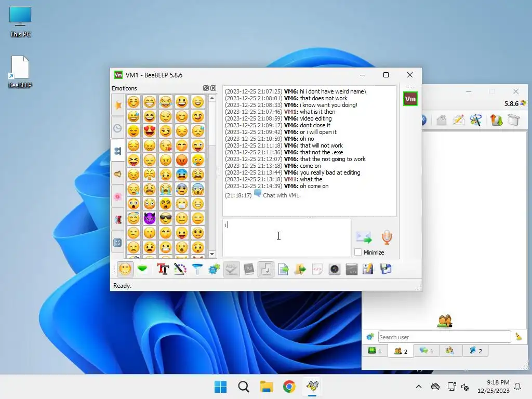Image resolution: width=532 pixels, height=399 pixels.
Task: Click the blue funnel filter icon
Action: [x=197, y=269]
